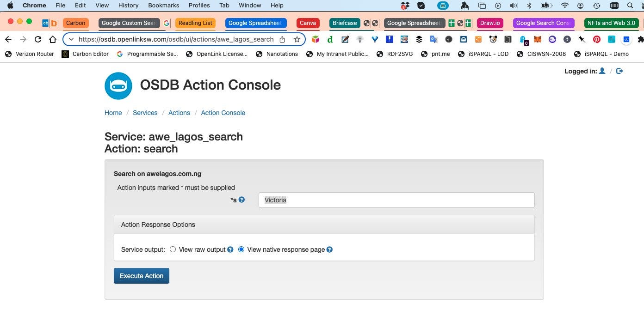Open the Briefcase tab group
644x322 pixels.
(x=345, y=23)
